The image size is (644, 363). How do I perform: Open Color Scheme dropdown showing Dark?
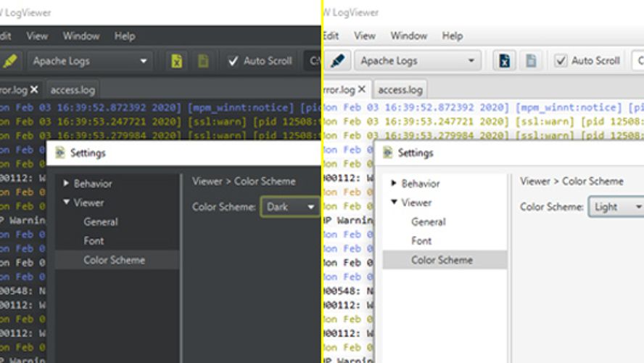pyautogui.click(x=290, y=207)
